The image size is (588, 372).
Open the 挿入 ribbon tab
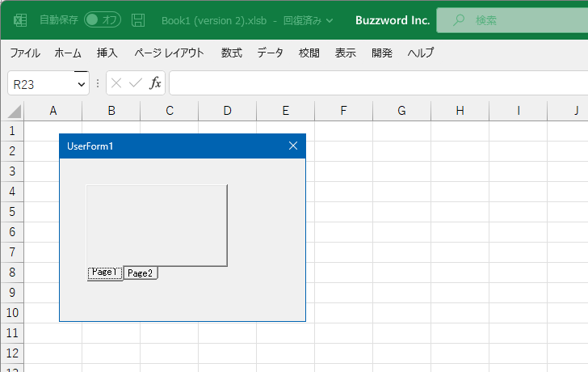(x=107, y=53)
